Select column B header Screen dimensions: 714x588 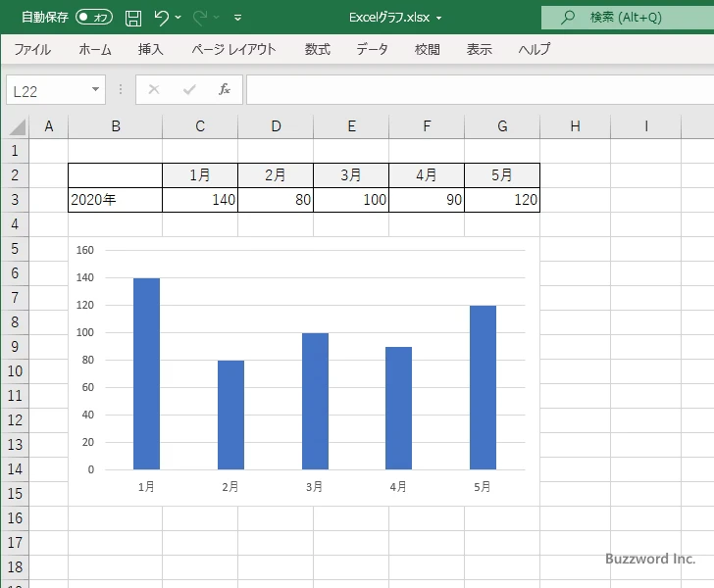click(x=116, y=126)
